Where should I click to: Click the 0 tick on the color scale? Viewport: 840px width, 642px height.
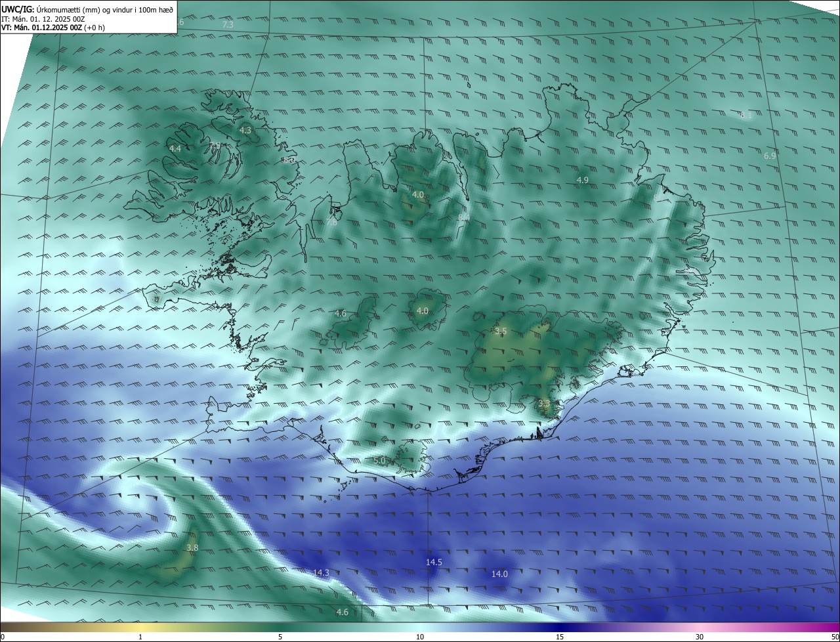(3, 637)
